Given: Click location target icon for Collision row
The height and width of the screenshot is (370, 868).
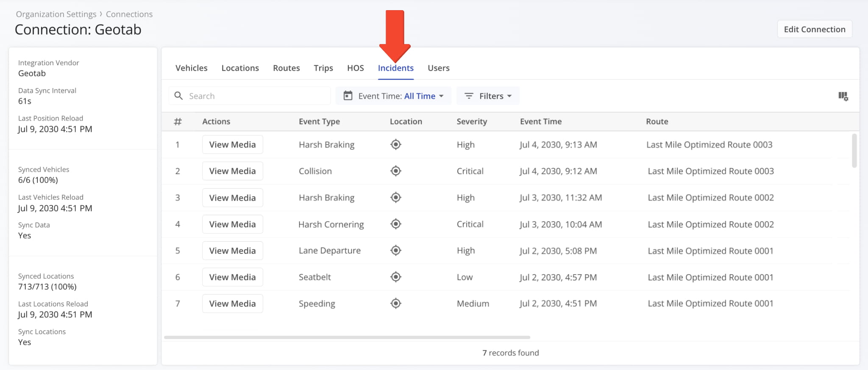Looking at the screenshot, I should pos(395,171).
